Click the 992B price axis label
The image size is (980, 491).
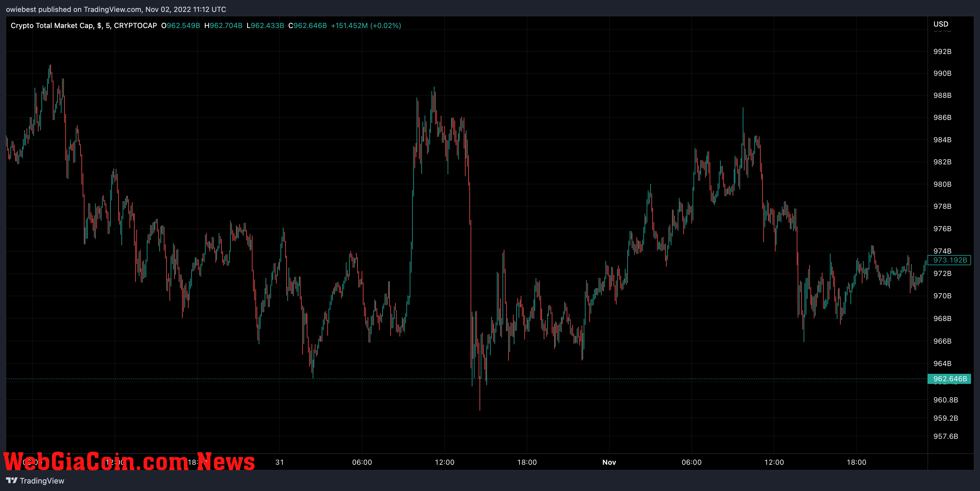point(942,51)
